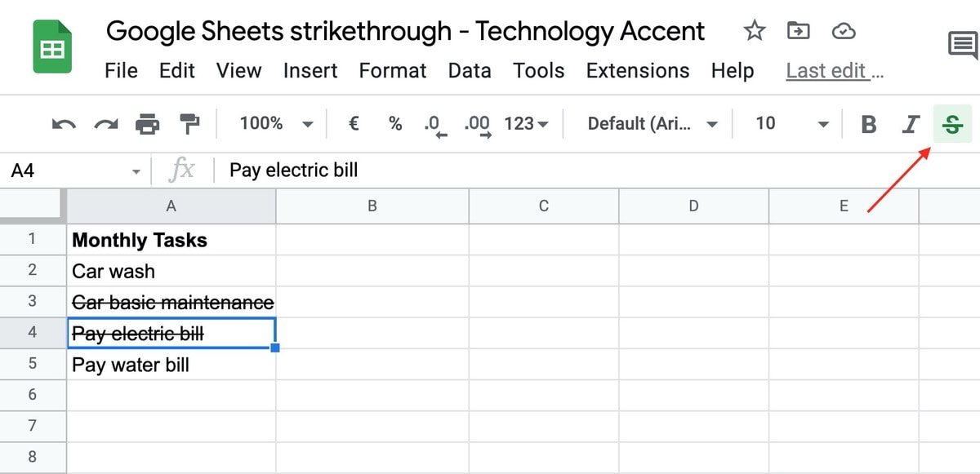This screenshot has width=980, height=474.
Task: Select row 1 header
Action: (x=33, y=239)
